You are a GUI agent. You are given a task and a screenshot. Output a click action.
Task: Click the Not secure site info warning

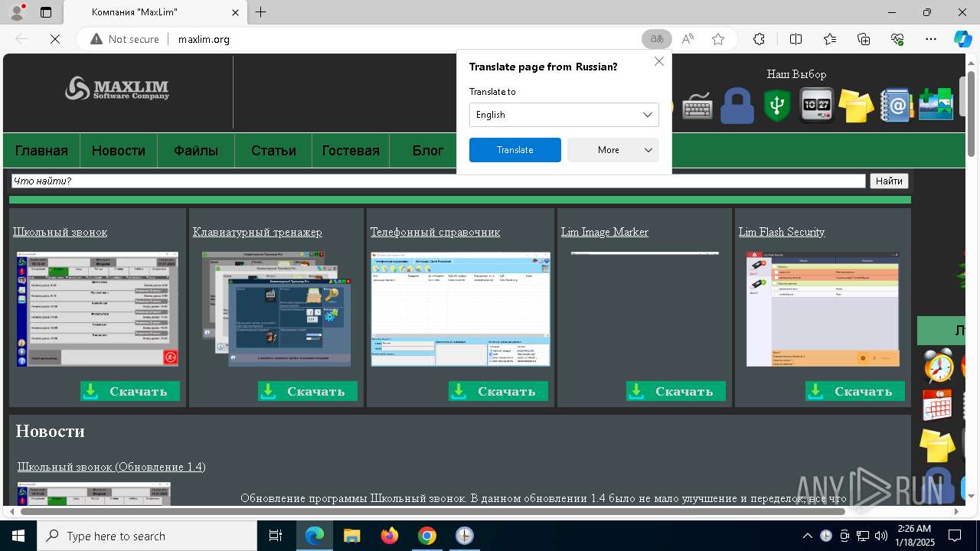125,39
